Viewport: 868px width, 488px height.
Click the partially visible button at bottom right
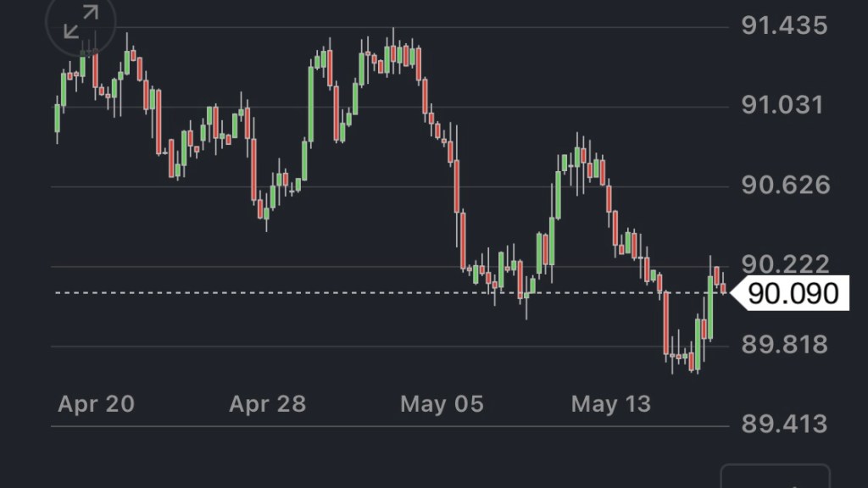click(775, 476)
